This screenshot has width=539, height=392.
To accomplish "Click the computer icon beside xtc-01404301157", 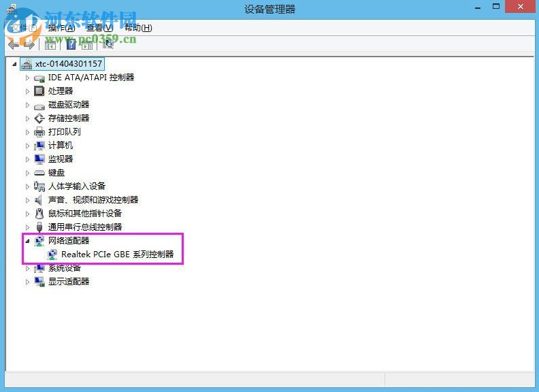I will (x=27, y=63).
